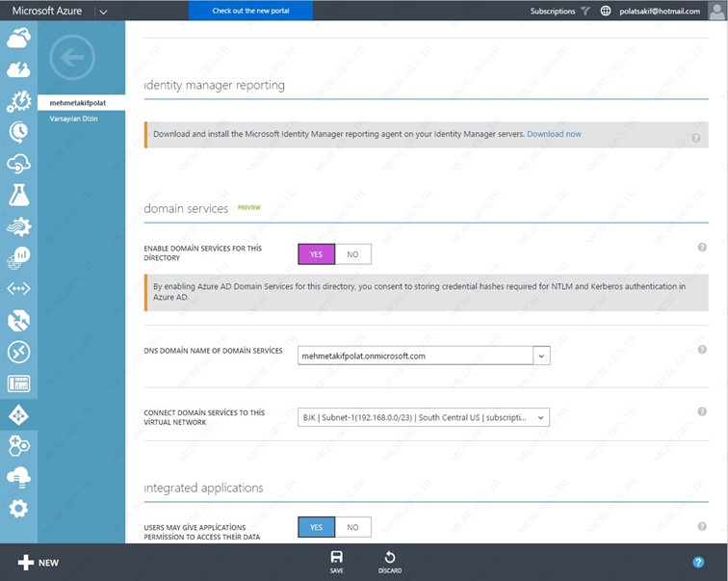Open the circular remote connection sidebar icon
The height and width of the screenshot is (581, 728).
[18, 352]
